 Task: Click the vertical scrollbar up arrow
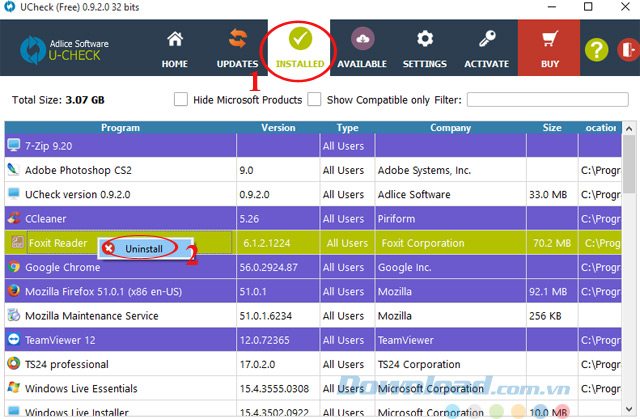(x=631, y=129)
